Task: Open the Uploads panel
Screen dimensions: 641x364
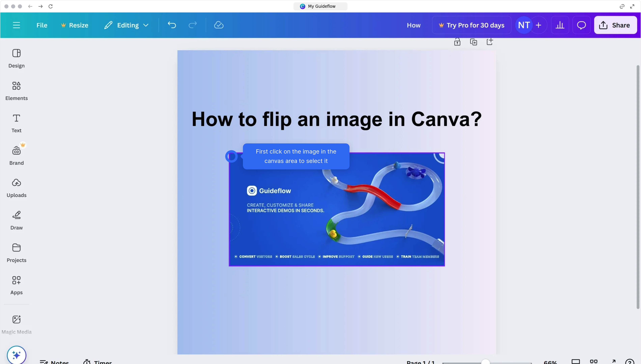Action: pyautogui.click(x=17, y=188)
